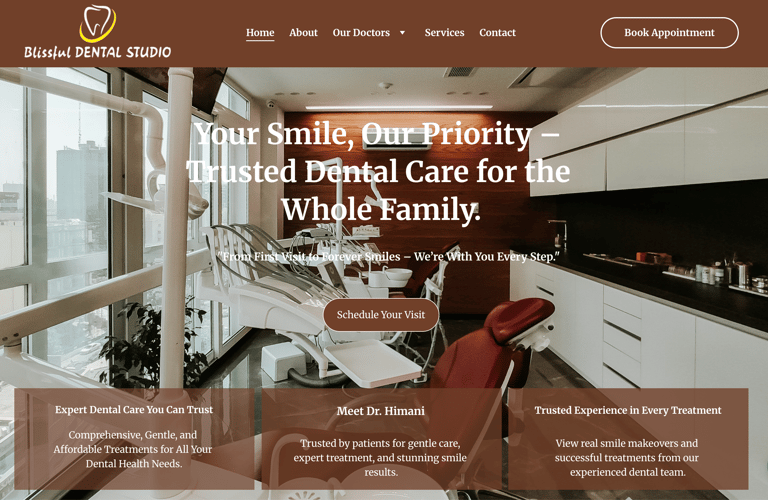
Task: Select the Expert Dental Care You Can Trust heading
Action: click(x=134, y=410)
